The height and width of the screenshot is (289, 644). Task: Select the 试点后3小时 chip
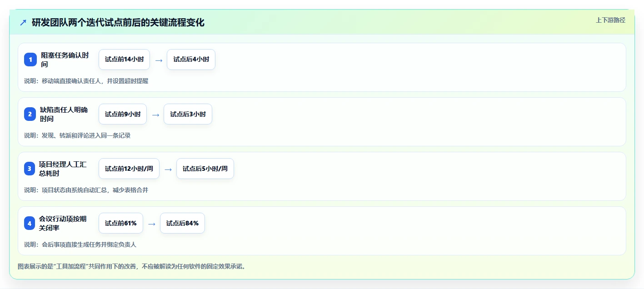click(x=188, y=114)
